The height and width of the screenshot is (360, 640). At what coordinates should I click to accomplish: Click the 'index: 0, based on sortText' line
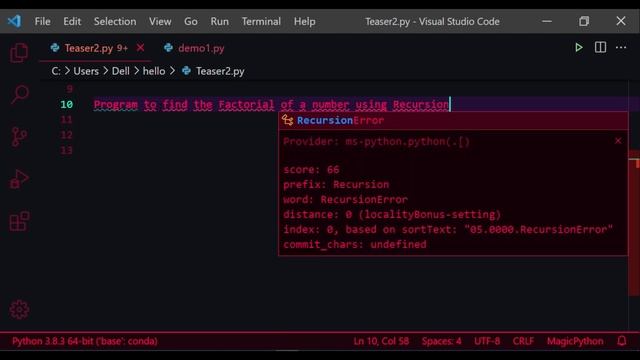pyautogui.click(x=448, y=229)
